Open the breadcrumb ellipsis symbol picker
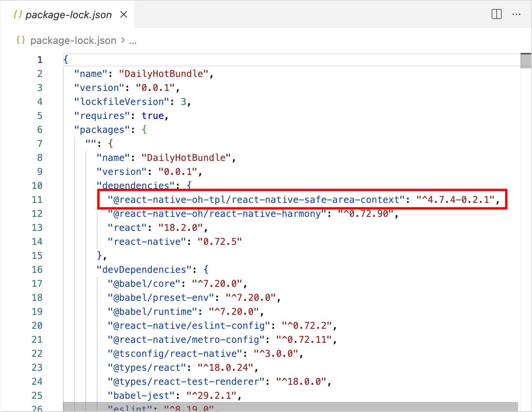532x412 pixels. coord(133,41)
